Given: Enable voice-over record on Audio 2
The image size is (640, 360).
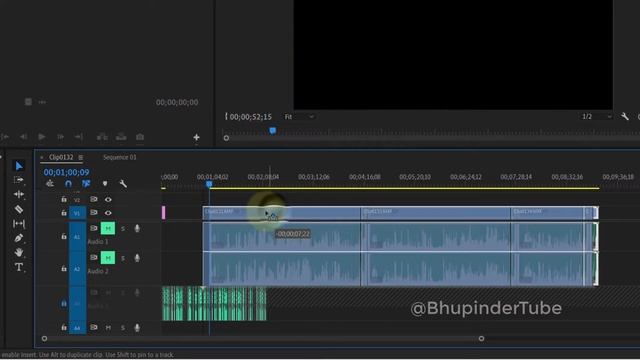Looking at the screenshot, I should click(x=137, y=258).
